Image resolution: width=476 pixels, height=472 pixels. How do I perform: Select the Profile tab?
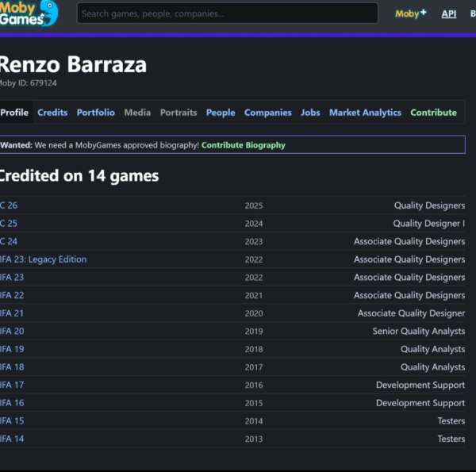(x=14, y=113)
